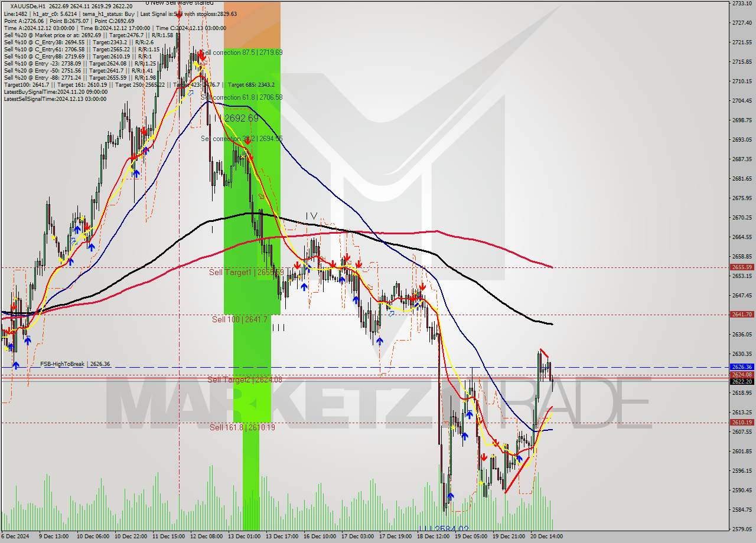Click the '19 Dec 05:00' time axis label
The width and height of the screenshot is (756, 543).
[472, 537]
